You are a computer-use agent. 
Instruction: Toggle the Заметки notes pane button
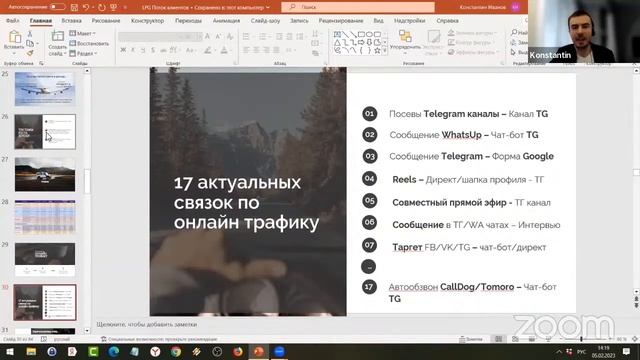(x=471, y=339)
